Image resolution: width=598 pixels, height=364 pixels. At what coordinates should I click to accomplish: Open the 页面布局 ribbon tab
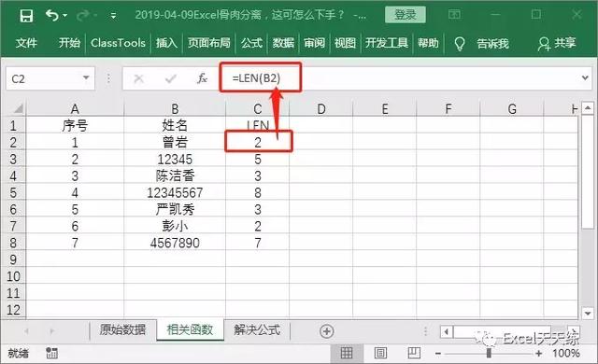209,43
